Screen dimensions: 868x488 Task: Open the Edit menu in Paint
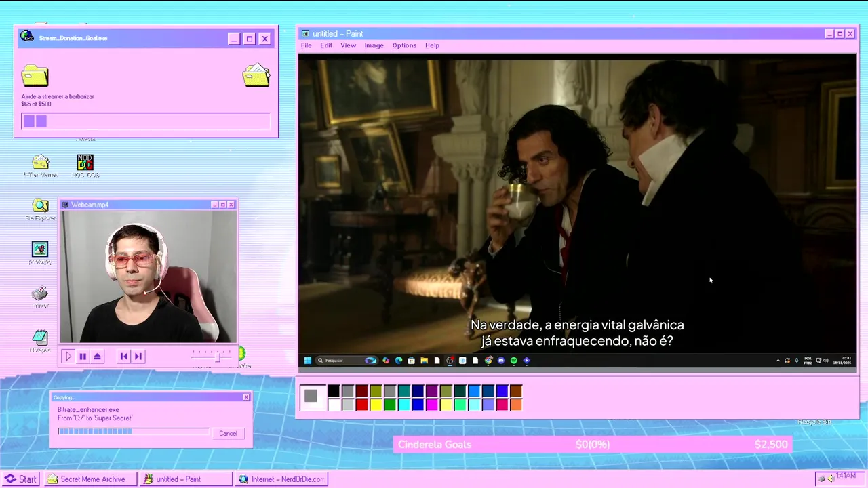[x=326, y=45]
